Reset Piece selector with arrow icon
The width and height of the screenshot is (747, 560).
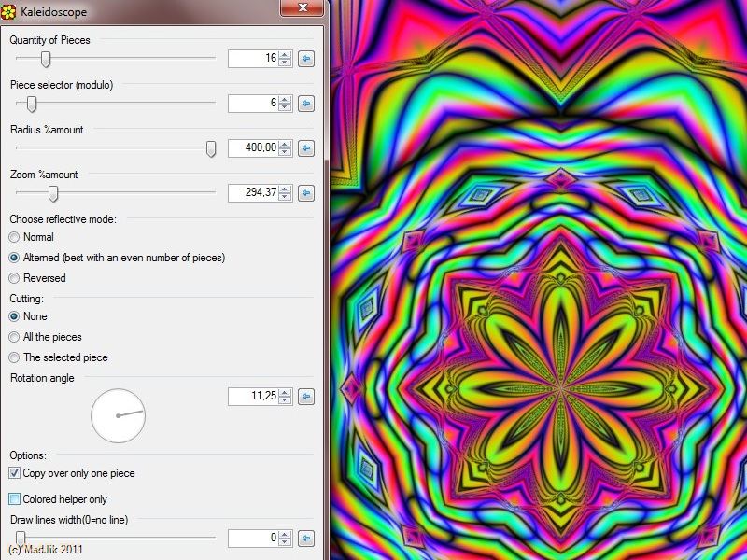tap(306, 104)
